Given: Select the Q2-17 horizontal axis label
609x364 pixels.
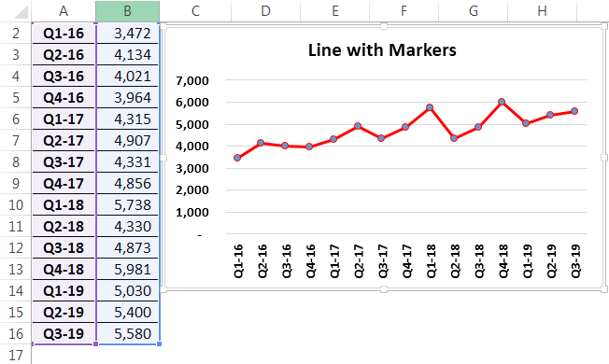Looking at the screenshot, I should coord(359,261).
